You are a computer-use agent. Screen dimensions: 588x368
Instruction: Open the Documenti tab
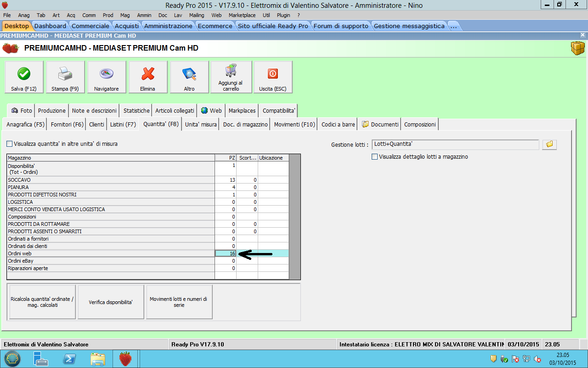click(x=380, y=125)
